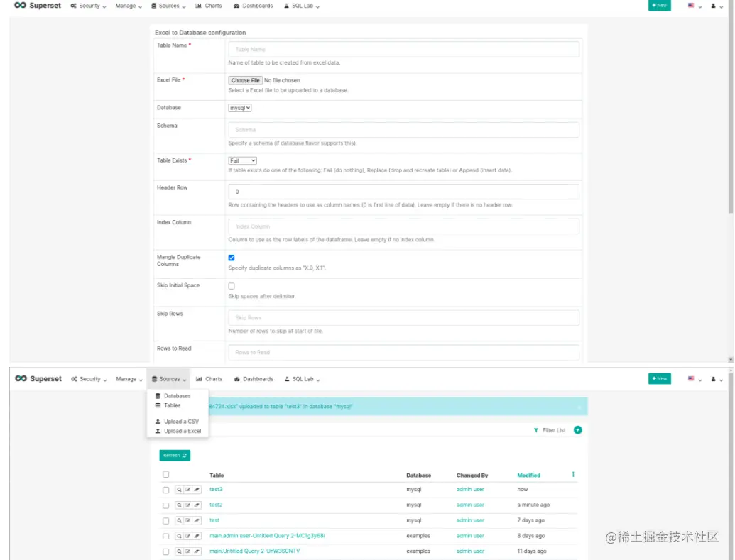The height and width of the screenshot is (560, 735).
Task: Click the magnifier show icon in the test2 row
Action: (179, 505)
